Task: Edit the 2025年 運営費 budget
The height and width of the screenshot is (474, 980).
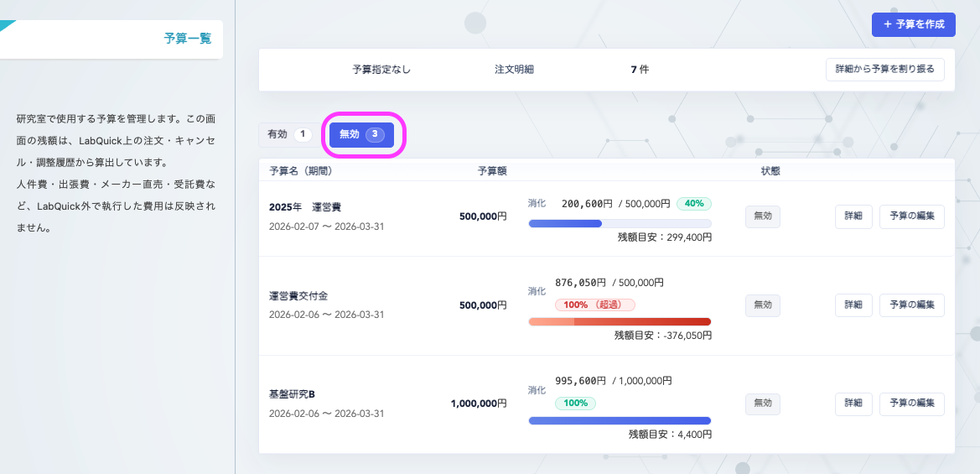Action: tap(911, 216)
